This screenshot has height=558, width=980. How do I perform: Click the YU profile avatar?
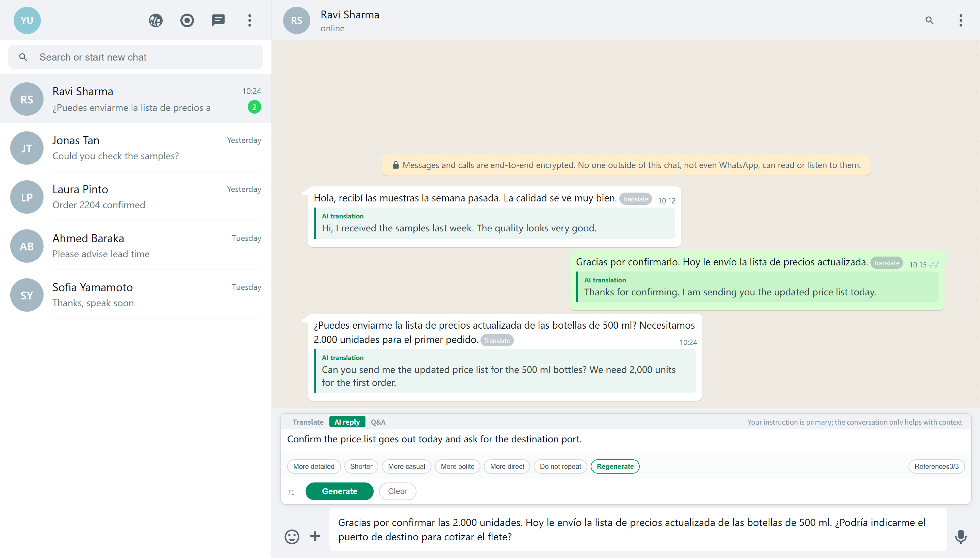coord(27,20)
